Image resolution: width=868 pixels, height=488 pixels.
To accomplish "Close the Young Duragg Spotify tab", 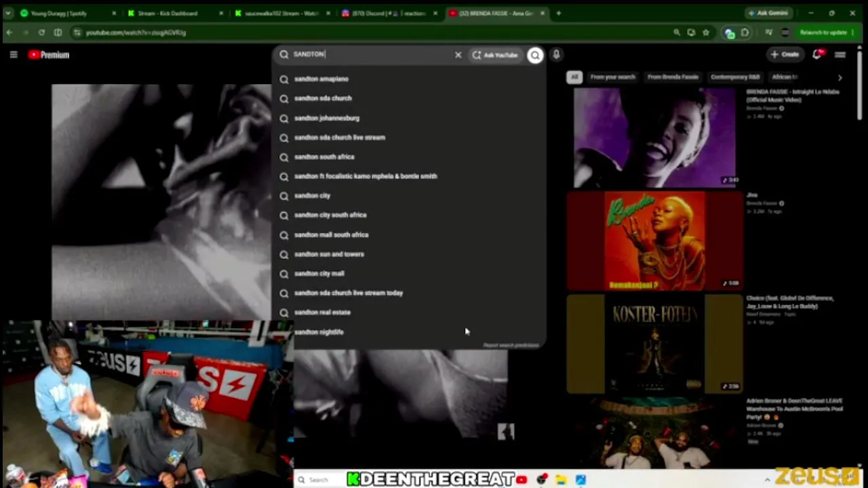I will [114, 13].
